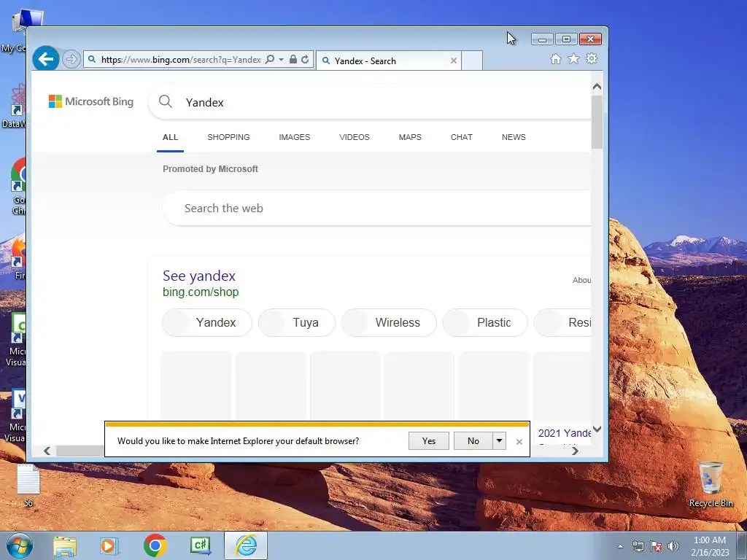Image resolution: width=747 pixels, height=560 pixels.
Task: Maximize the Internet Explorer window
Action: pyautogui.click(x=566, y=39)
